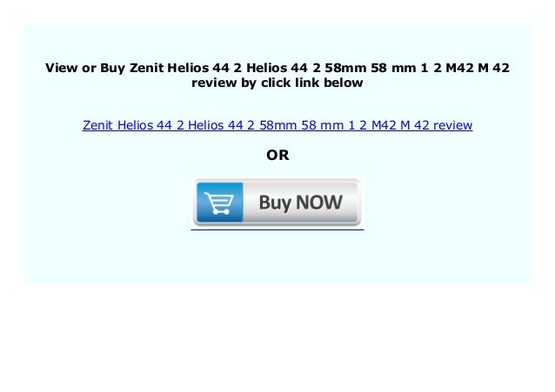This screenshot has height=392, width=555.
Task: Click the word 'Buy' on the cart button
Action: (x=276, y=203)
